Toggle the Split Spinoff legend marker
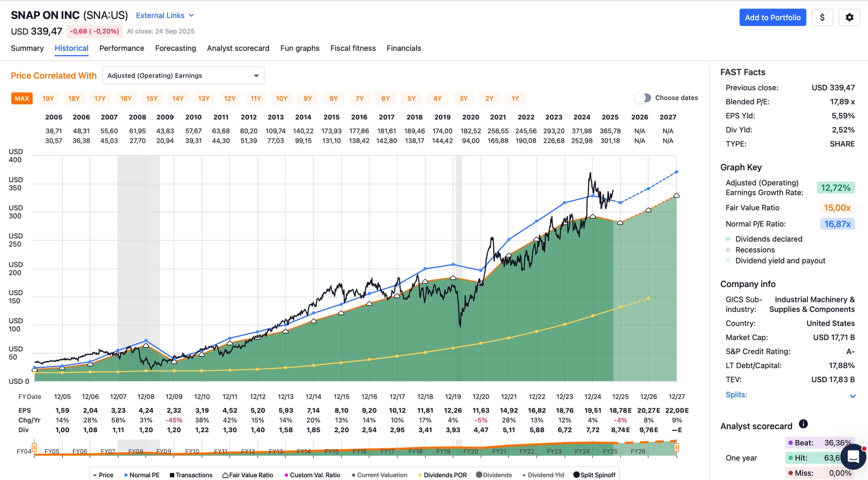Image resolution: width=868 pixels, height=480 pixels. (576, 475)
